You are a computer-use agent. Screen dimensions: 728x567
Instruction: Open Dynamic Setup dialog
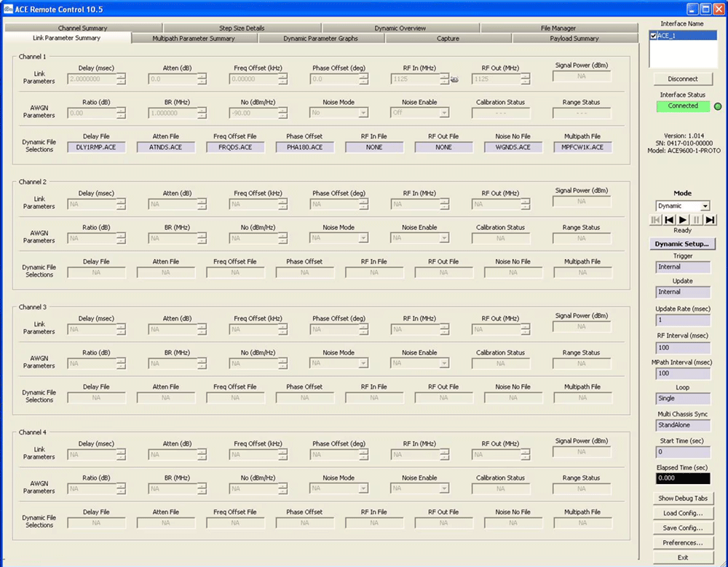(682, 244)
